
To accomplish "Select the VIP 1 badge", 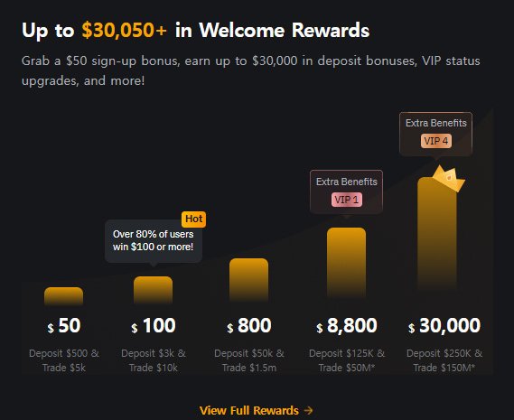I will [347, 200].
